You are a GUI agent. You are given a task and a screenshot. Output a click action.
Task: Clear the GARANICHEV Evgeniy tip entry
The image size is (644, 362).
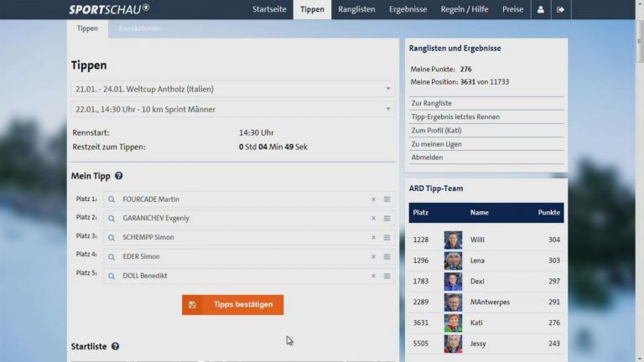[x=373, y=218]
